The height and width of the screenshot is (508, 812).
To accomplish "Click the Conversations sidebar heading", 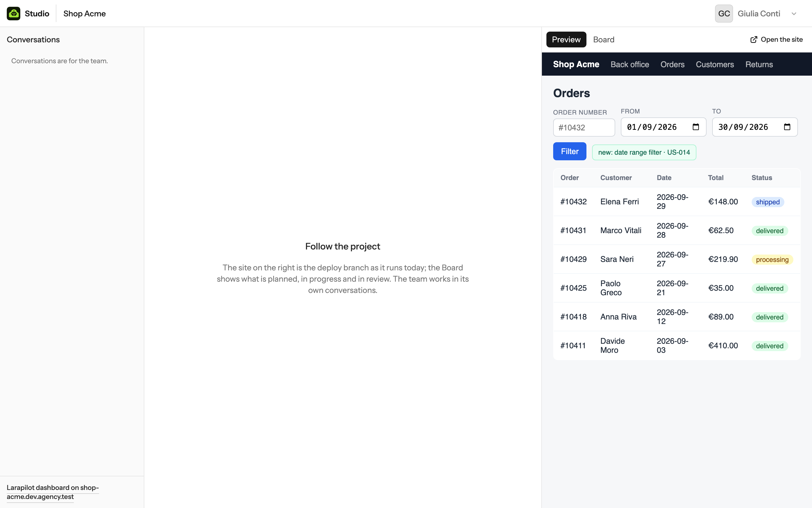I will point(33,40).
